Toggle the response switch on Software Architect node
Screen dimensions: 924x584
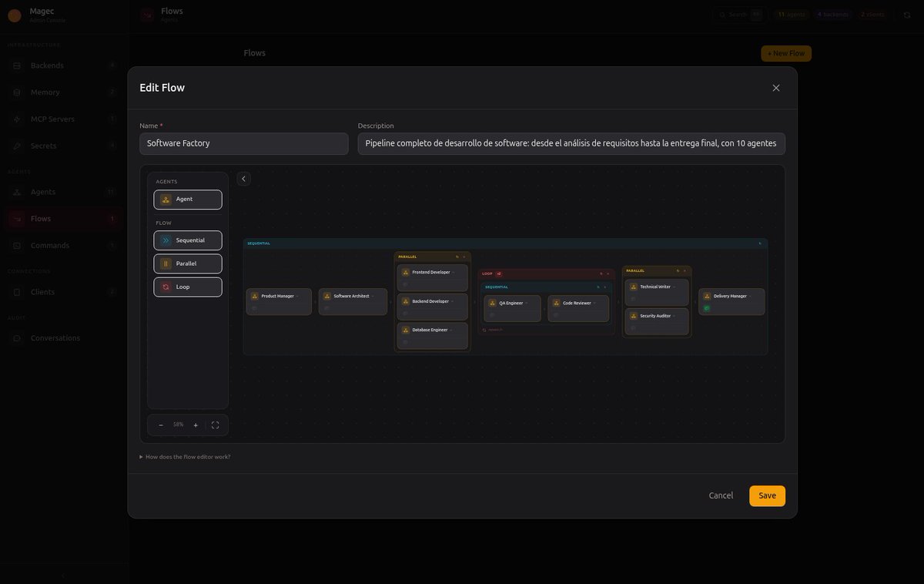326,308
